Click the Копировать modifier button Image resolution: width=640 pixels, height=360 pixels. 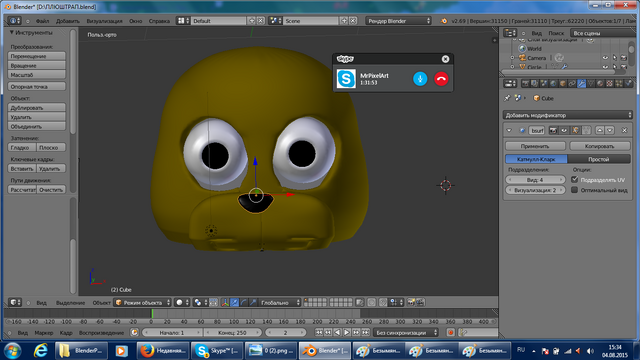click(x=600, y=146)
